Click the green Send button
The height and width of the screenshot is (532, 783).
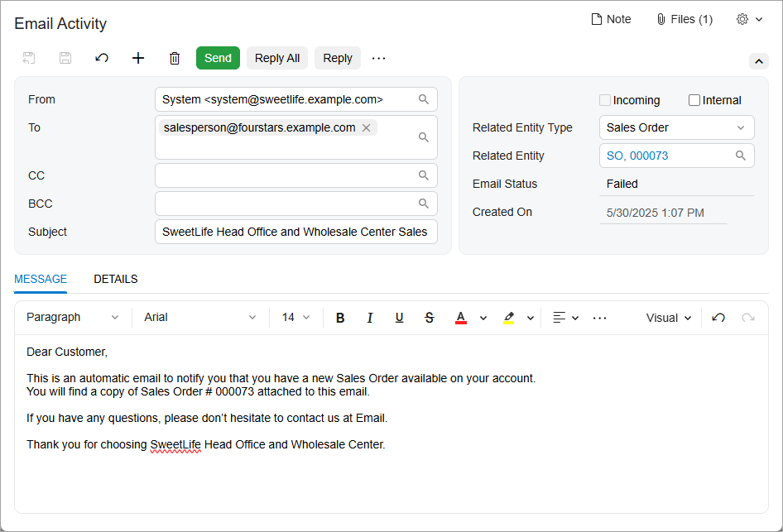tap(218, 58)
